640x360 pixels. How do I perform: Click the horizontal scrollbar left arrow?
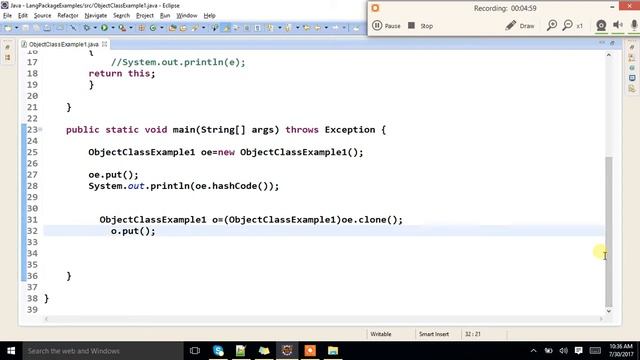coord(46,319)
